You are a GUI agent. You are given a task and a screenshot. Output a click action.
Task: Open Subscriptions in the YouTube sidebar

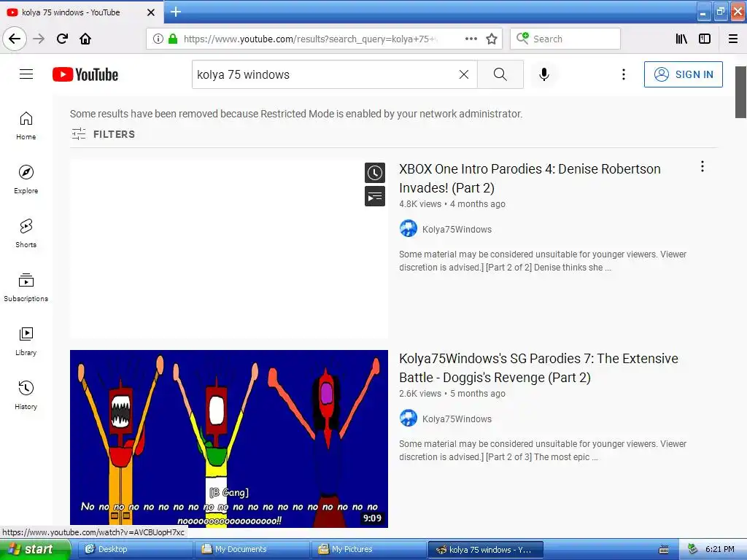tap(26, 287)
